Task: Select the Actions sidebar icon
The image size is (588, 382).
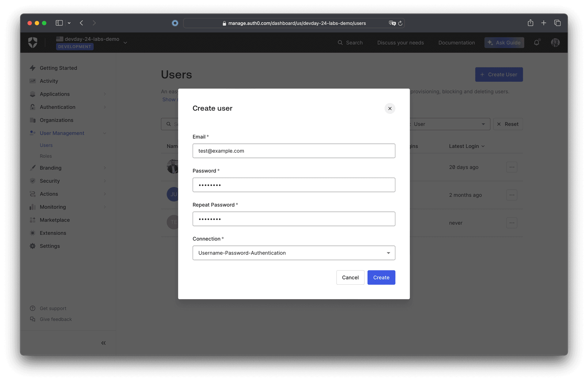Action: (33, 194)
